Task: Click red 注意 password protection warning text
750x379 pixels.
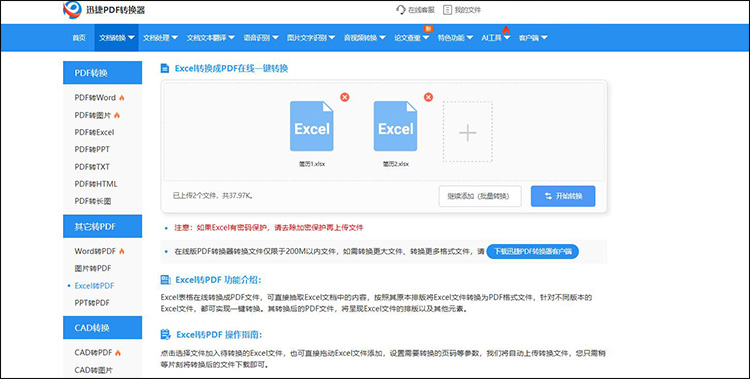Action: click(x=269, y=228)
